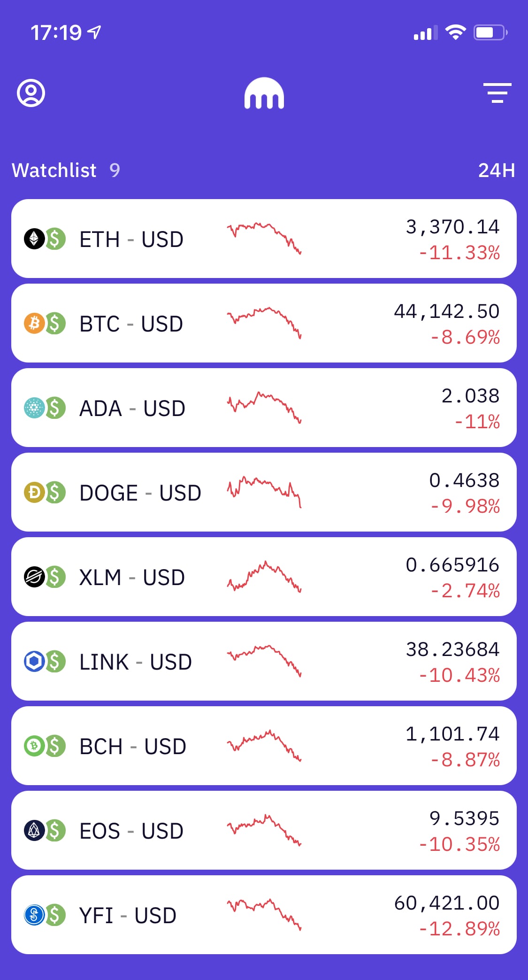Tap the Ethereum coin icon

point(34,239)
